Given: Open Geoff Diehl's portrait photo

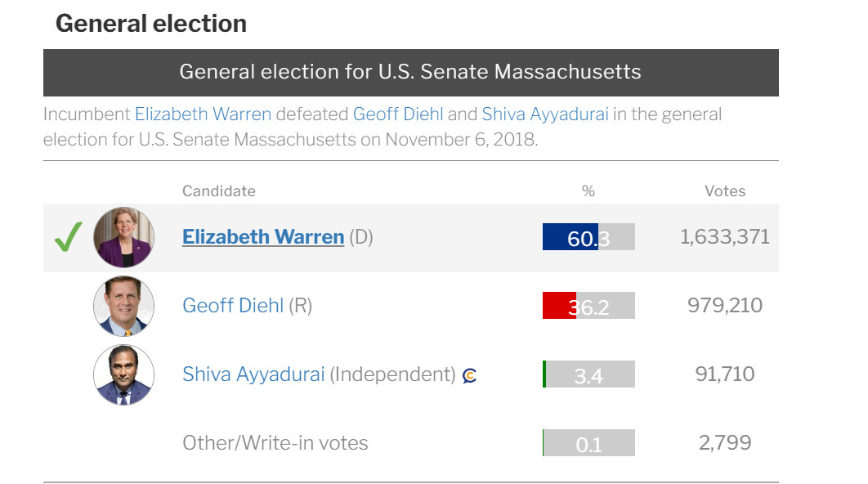Looking at the screenshot, I should tap(123, 306).
